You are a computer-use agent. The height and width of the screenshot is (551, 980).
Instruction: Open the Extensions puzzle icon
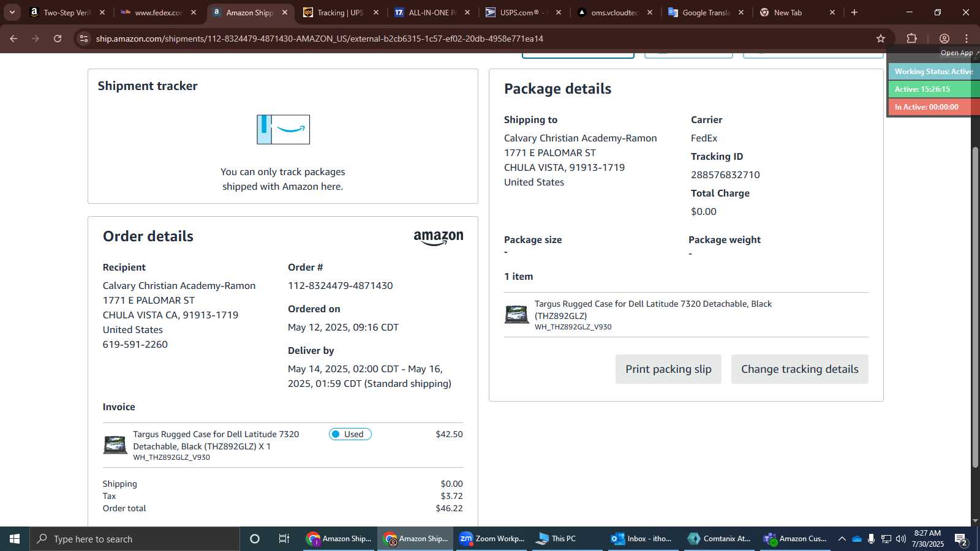coord(911,39)
